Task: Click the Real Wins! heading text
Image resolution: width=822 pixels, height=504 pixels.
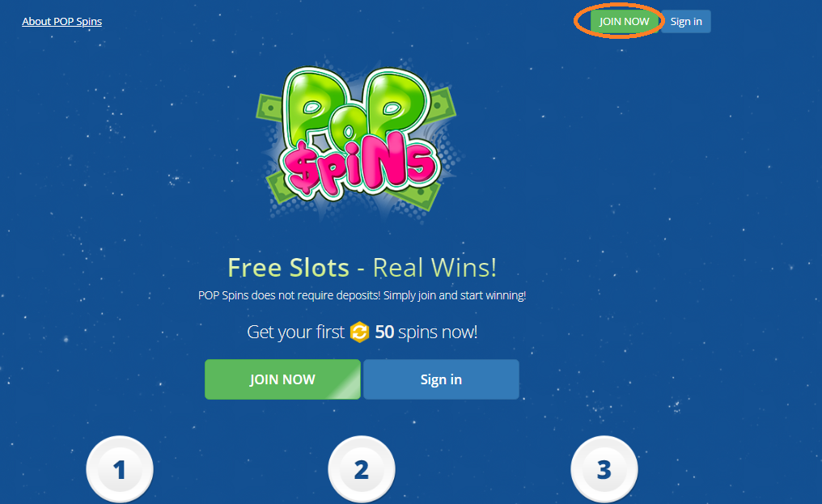Action: tap(434, 268)
